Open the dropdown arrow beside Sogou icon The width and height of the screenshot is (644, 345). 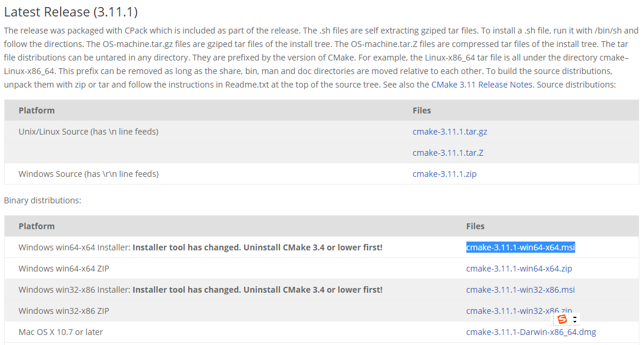coord(575,320)
